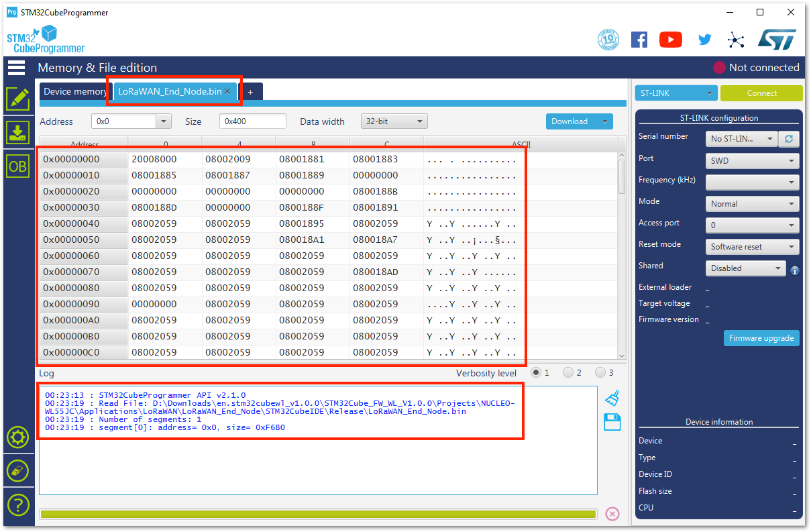Open the Option Bytes OB icon
Screen dimensions: 811x532
[x=17, y=166]
